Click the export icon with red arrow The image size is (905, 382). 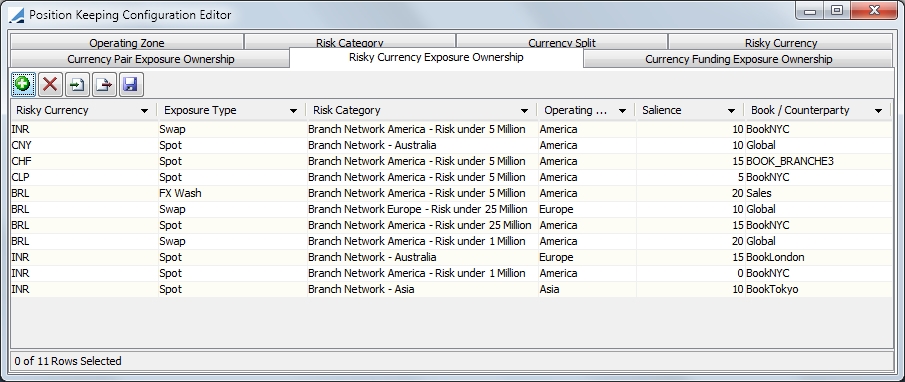(x=104, y=85)
